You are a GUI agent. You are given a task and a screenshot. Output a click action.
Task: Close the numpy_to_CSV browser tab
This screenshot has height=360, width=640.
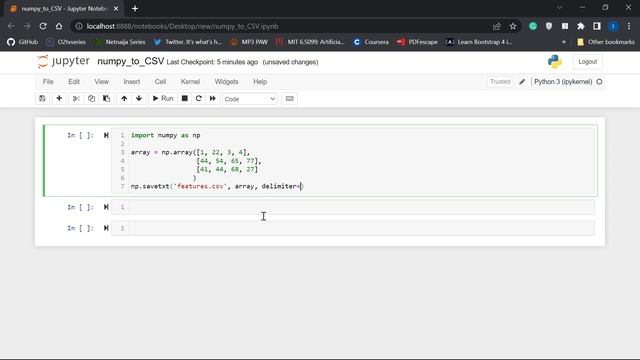pos(116,9)
